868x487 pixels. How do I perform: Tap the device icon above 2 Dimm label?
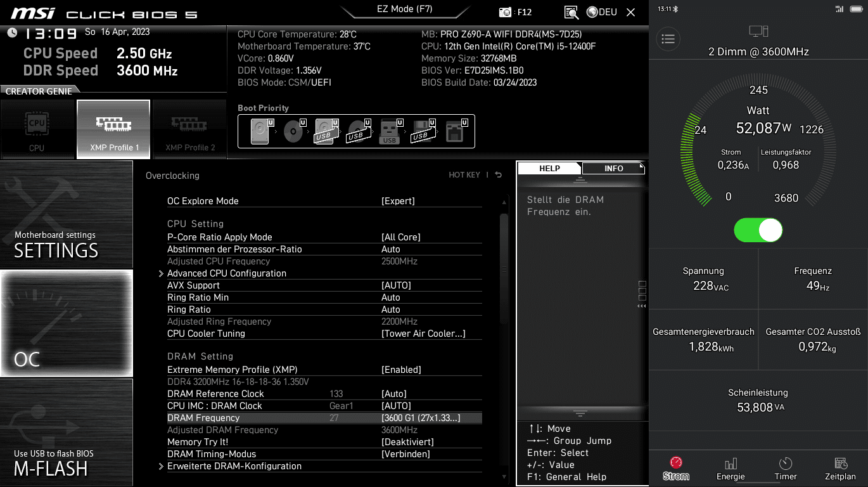coord(758,31)
